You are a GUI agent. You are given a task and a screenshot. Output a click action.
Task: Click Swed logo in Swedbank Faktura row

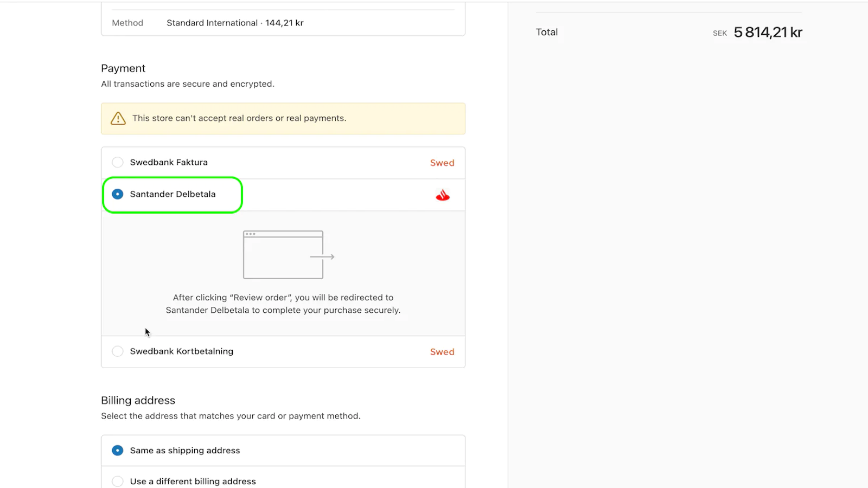pos(442,163)
